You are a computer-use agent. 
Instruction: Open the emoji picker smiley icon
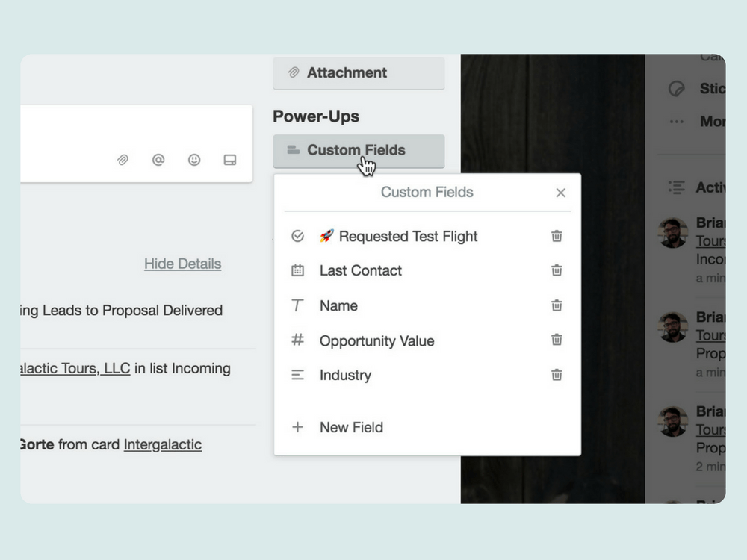click(x=194, y=160)
